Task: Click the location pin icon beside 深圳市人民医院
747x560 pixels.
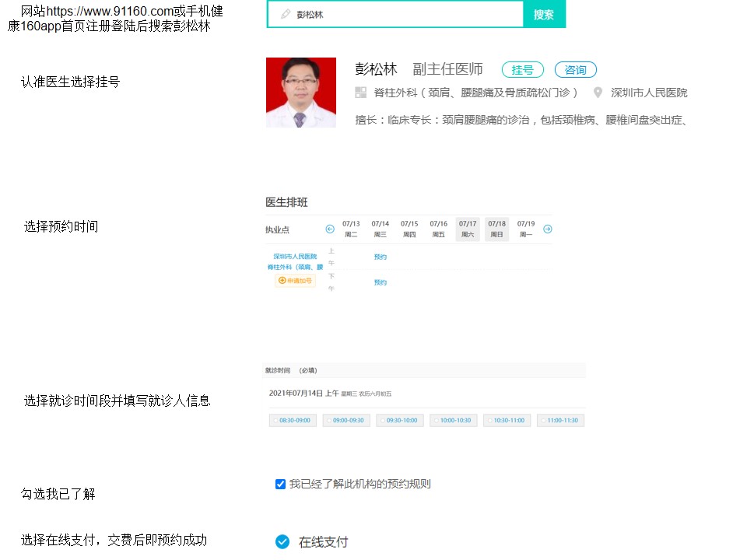Action: (x=598, y=93)
